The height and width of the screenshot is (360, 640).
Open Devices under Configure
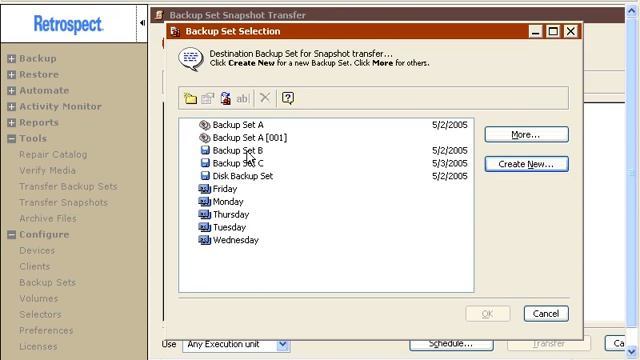coord(37,251)
